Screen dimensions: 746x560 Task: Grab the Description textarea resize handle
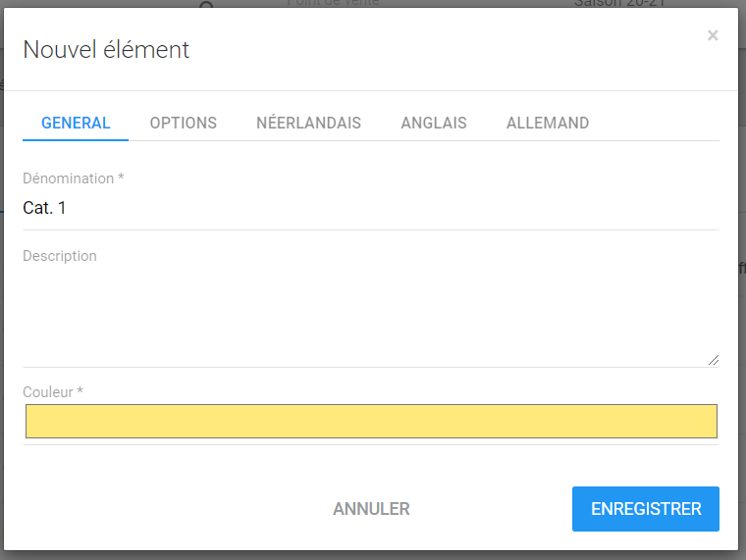[x=714, y=360]
